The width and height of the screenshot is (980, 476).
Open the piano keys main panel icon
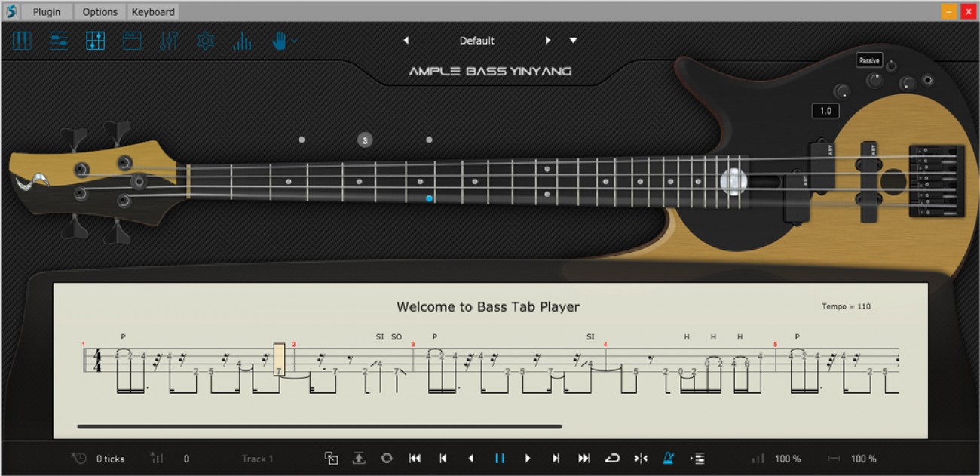coord(23,41)
